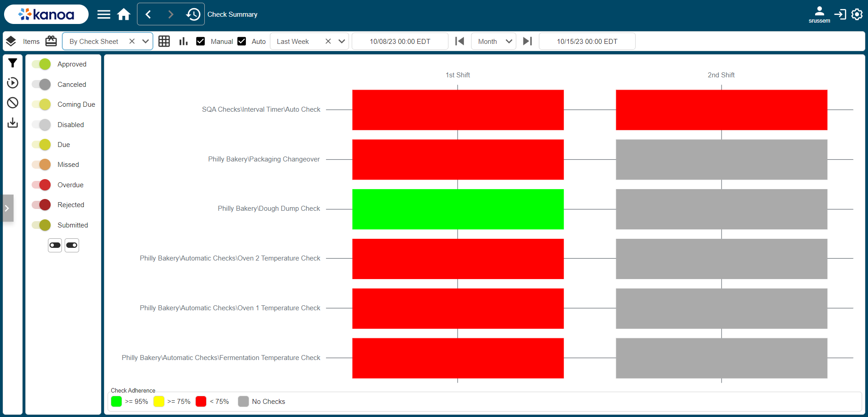Switch to table grid view

pos(164,41)
